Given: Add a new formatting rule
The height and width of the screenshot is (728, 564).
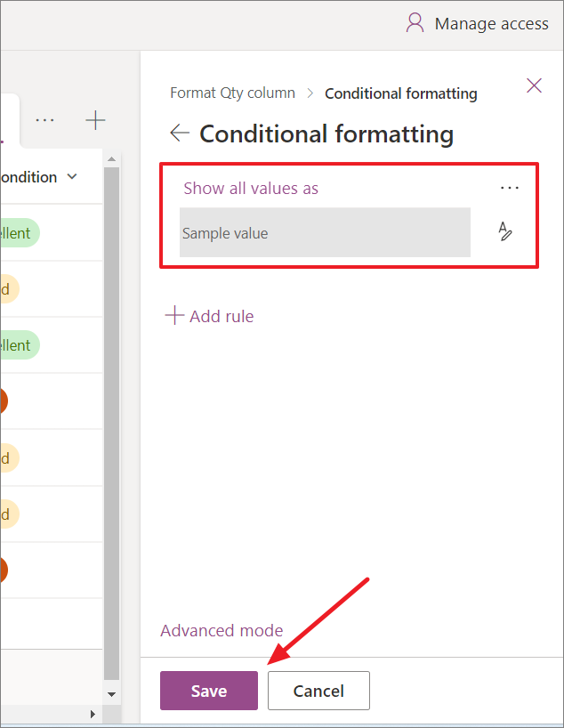Looking at the screenshot, I should 220,316.
